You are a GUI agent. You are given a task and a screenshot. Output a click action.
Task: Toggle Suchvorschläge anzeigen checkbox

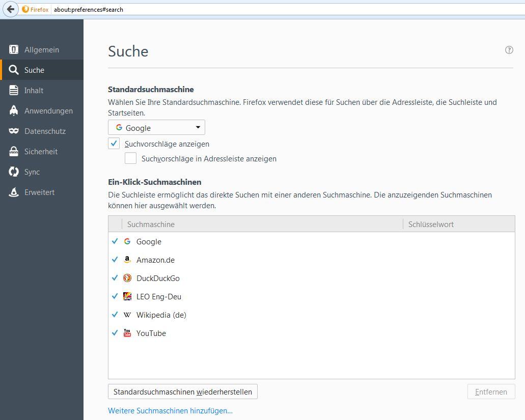click(x=114, y=143)
